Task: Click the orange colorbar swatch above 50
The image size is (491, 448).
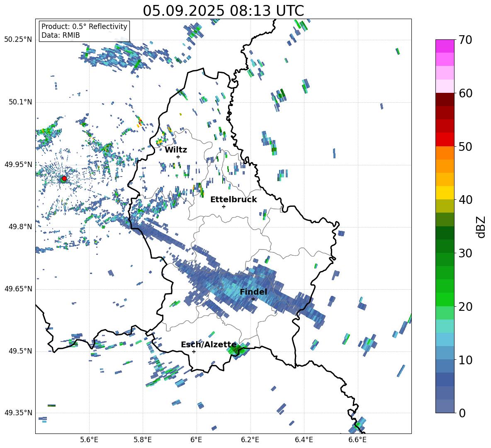Action: (x=445, y=153)
